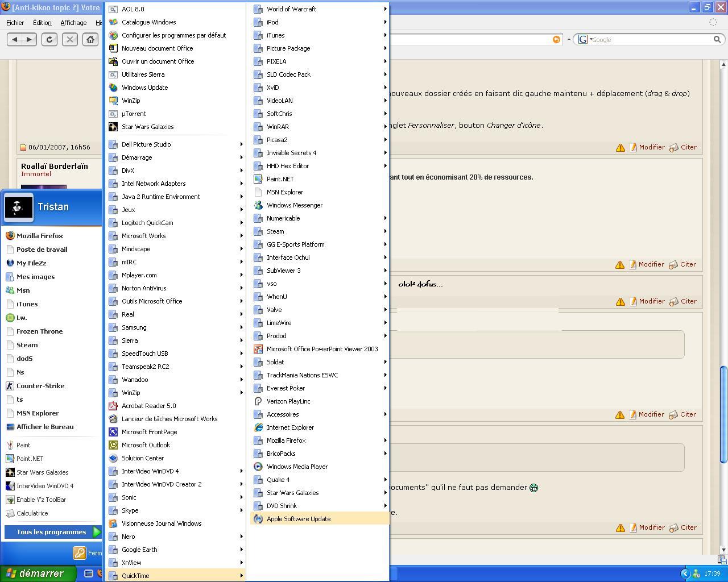728x582 pixels.
Task: Select Catalogue Windows entry
Action: 176,22
